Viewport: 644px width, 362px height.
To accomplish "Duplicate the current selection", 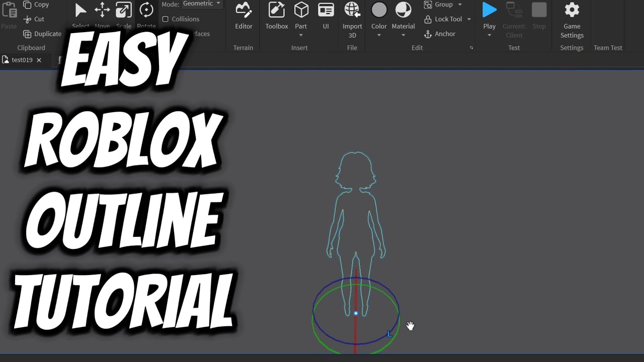I will point(42,34).
